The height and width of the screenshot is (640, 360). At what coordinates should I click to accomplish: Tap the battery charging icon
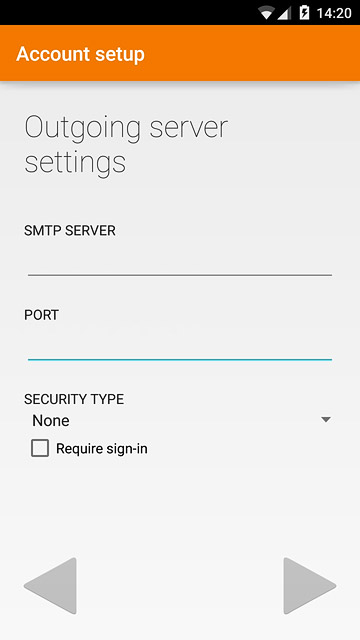pyautogui.click(x=304, y=13)
